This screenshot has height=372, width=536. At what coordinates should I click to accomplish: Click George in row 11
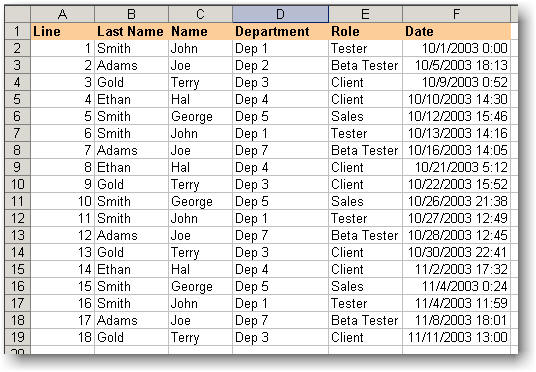coord(200,201)
